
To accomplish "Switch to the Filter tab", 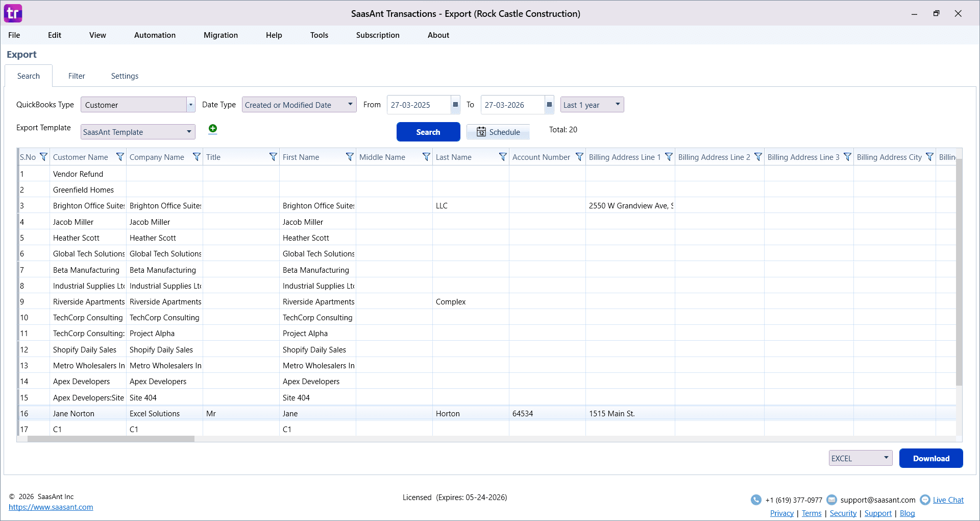I will pyautogui.click(x=77, y=76).
